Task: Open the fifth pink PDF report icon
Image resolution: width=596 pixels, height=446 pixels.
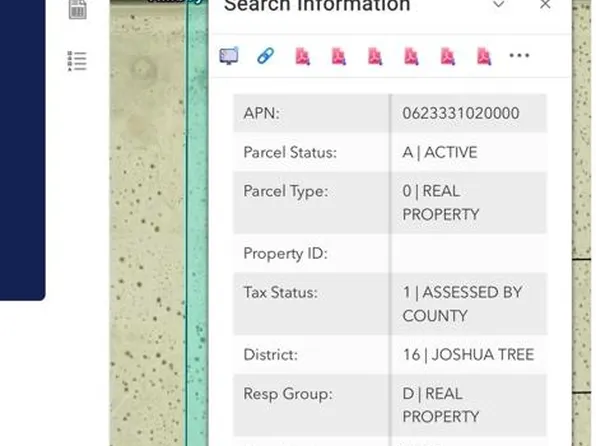Action: (448, 56)
